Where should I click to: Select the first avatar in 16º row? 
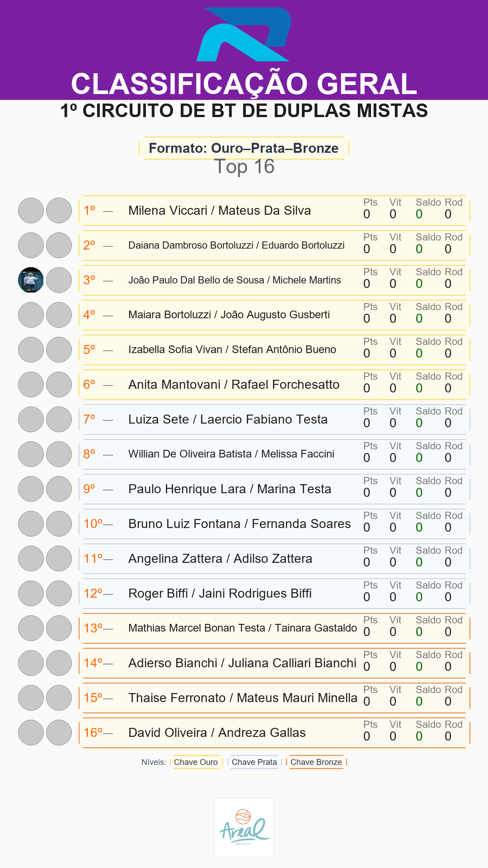(x=31, y=732)
